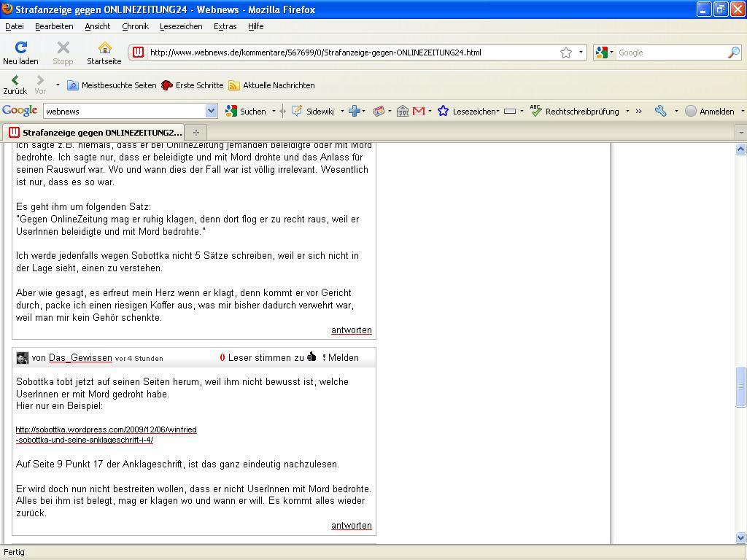The width and height of the screenshot is (747, 560).
Task: Open a new tab with plus button
Action: coord(196,132)
